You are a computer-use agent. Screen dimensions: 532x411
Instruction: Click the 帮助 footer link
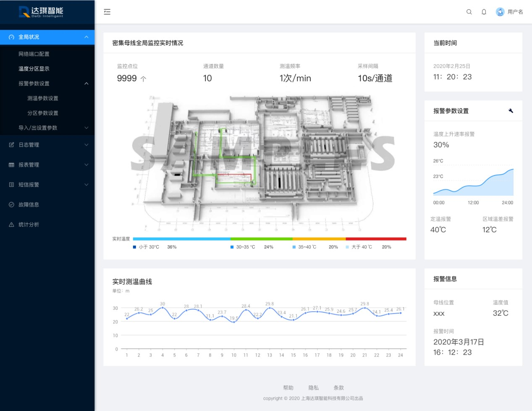[x=288, y=387]
